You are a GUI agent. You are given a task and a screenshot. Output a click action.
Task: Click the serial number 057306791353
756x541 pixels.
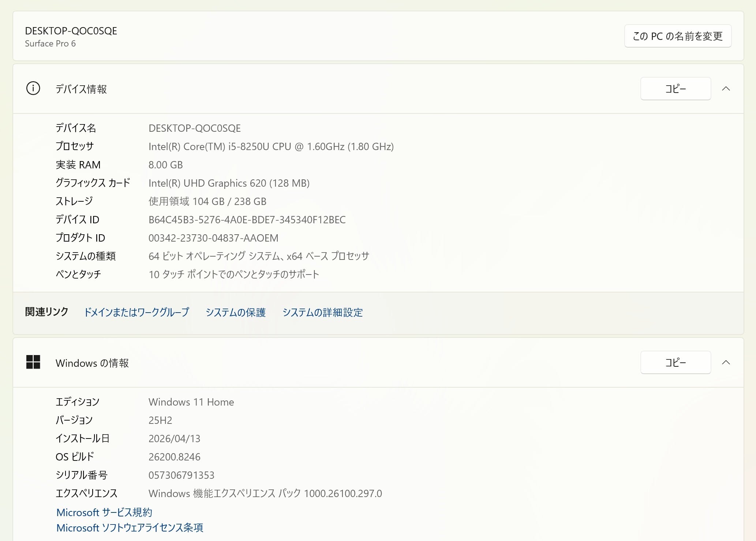click(x=181, y=475)
